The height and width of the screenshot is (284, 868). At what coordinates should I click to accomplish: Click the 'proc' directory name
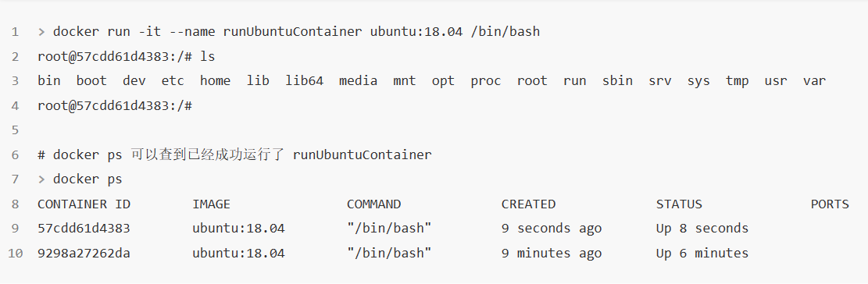click(x=486, y=80)
